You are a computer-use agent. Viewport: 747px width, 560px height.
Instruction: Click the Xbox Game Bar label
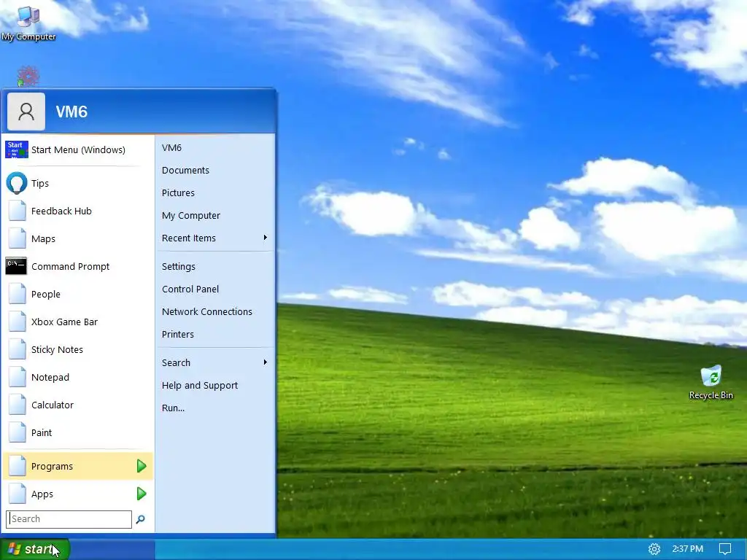64,322
